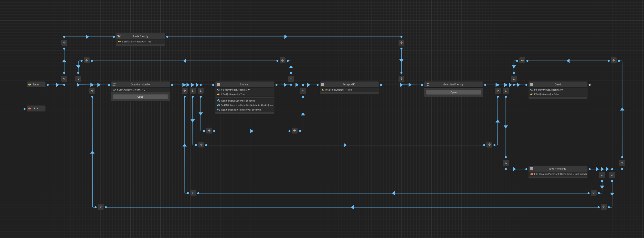Select the Stunned node title
Screen dimensions: 644x238
[244, 84]
